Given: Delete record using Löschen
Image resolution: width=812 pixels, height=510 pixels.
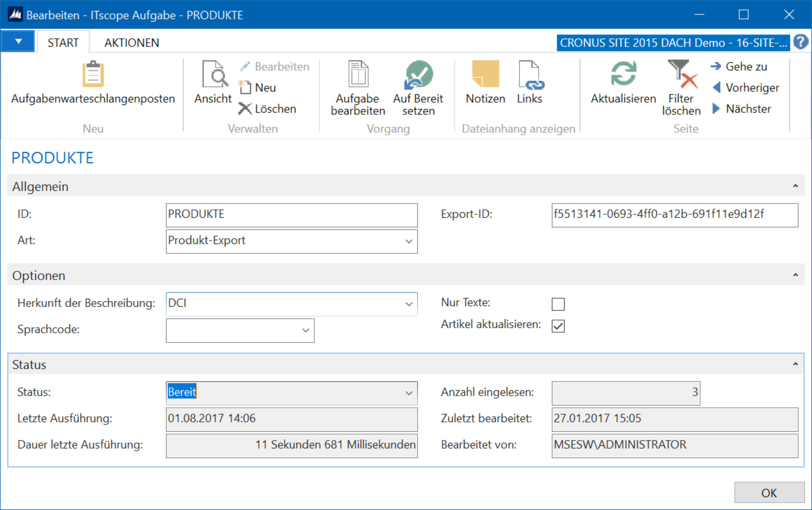Looking at the screenshot, I should 267,109.
